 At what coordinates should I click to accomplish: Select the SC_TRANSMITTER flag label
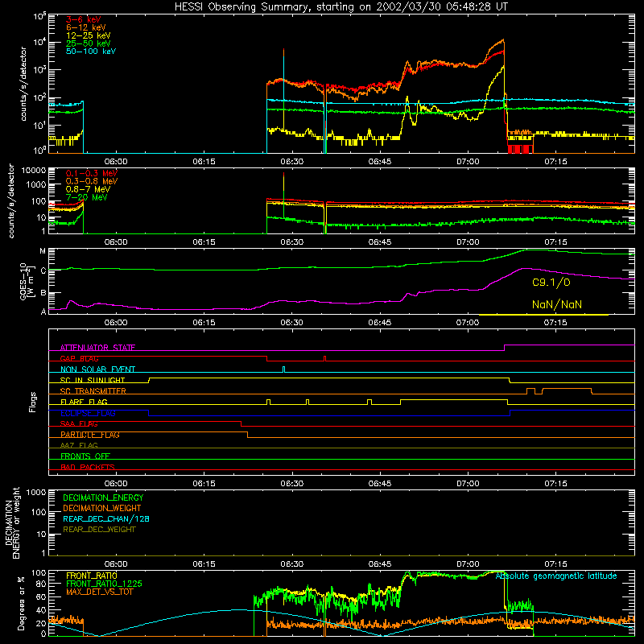click(x=93, y=391)
